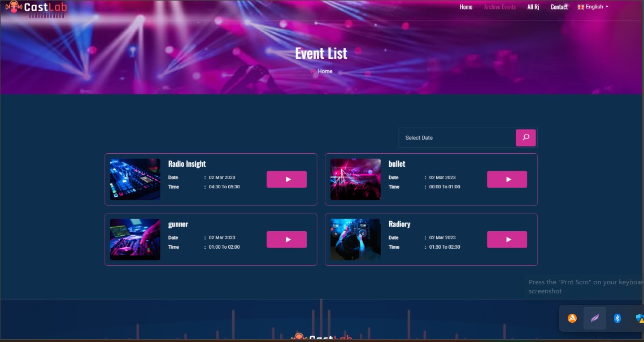Open Windows Security shield tray icon
Screen dimensions: 644x342
click(639, 319)
